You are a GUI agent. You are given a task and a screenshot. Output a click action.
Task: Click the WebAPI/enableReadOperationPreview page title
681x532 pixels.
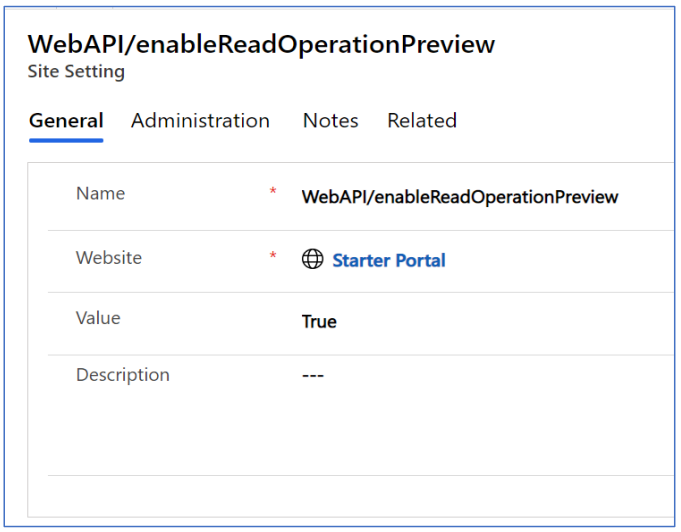click(261, 45)
